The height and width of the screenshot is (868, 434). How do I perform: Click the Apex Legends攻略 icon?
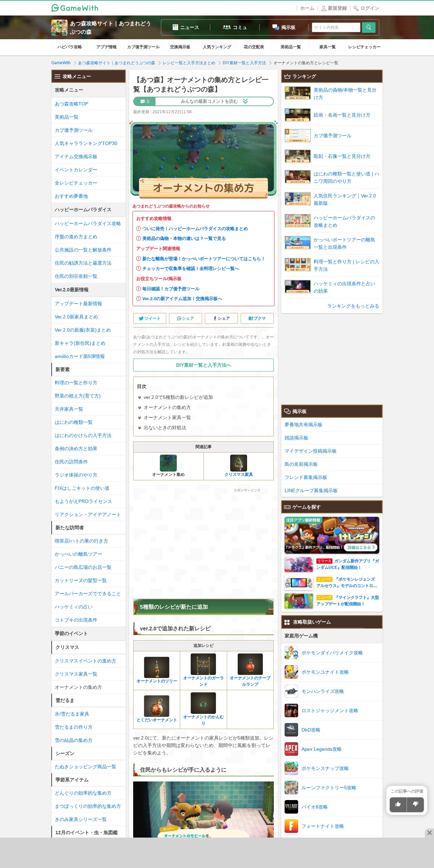tap(291, 749)
